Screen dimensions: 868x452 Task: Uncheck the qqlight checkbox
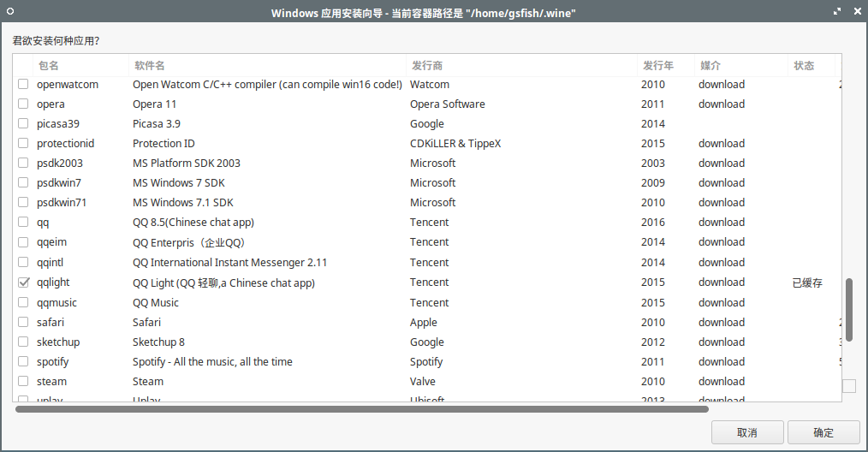click(23, 282)
